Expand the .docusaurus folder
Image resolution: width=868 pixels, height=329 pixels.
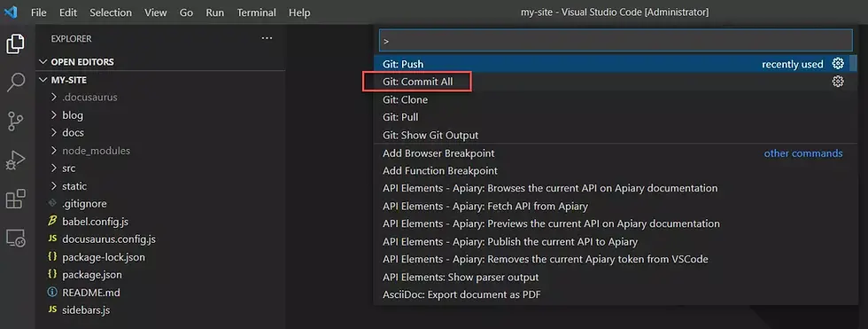(54, 98)
